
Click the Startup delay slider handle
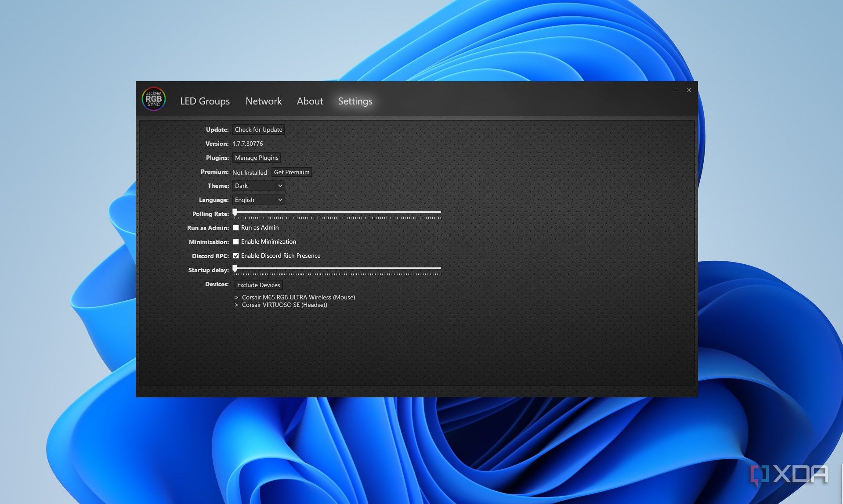(235, 269)
